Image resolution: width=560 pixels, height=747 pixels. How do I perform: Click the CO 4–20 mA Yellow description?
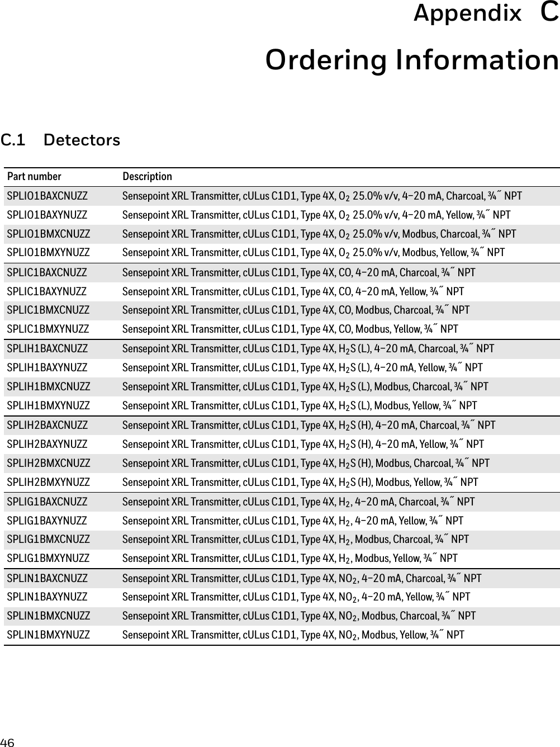click(293, 291)
